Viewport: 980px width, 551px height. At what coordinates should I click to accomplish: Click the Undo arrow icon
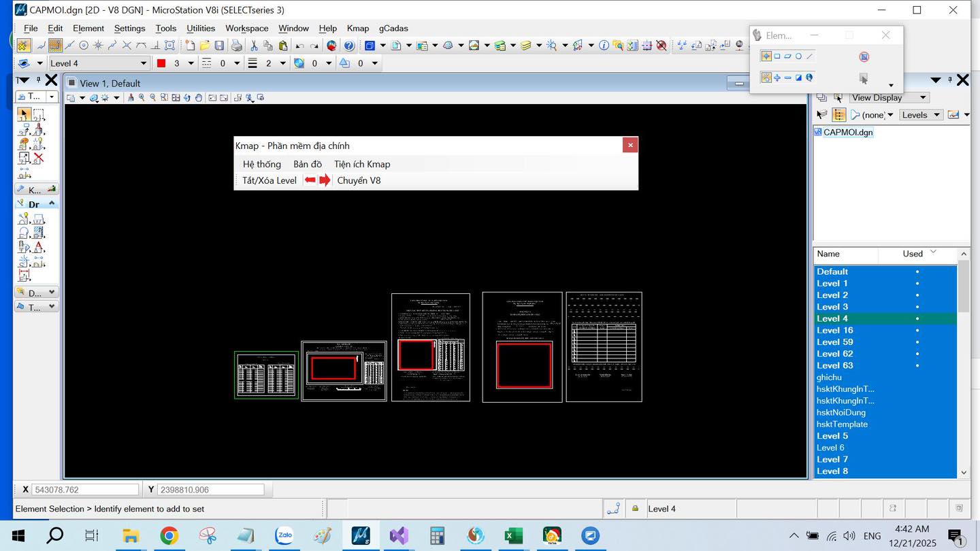[x=299, y=46]
